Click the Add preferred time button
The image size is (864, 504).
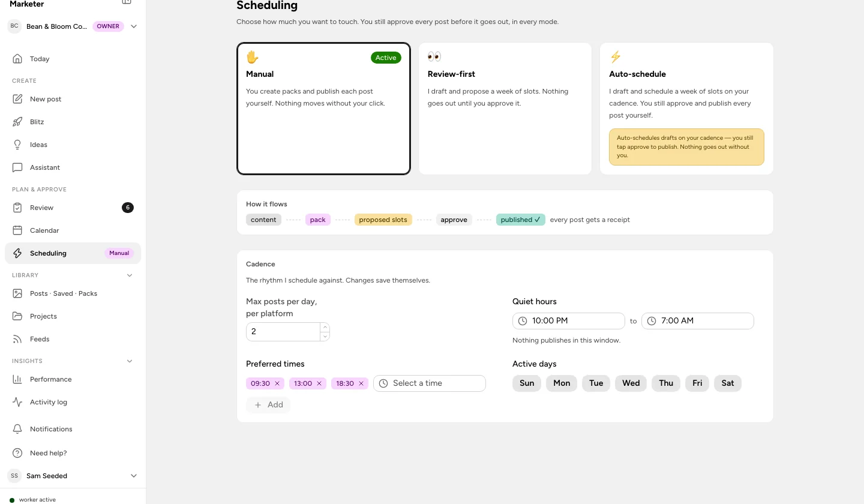pyautogui.click(x=268, y=405)
